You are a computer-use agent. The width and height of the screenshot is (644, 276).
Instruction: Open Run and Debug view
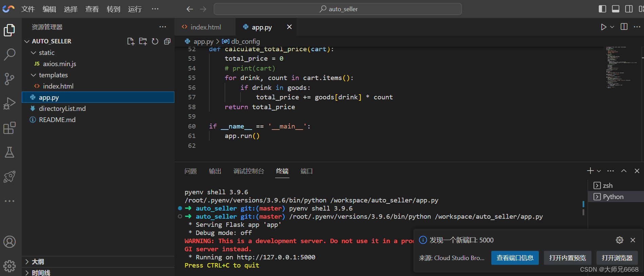10,103
